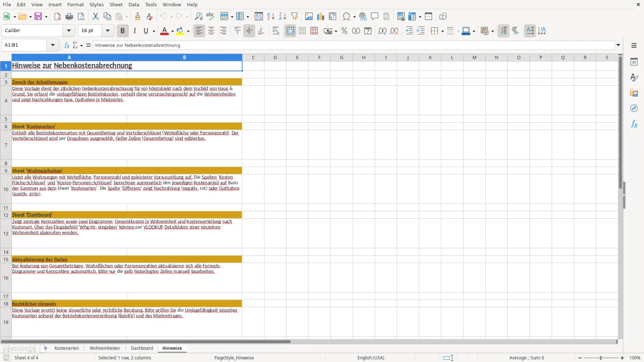Image resolution: width=644 pixels, height=362 pixels.
Task: Copy selection using Copy icon
Action: click(107, 17)
